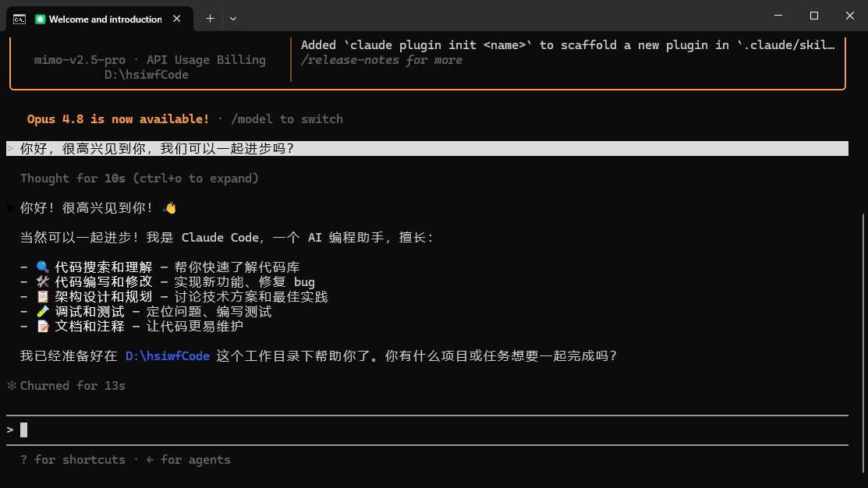This screenshot has height=488, width=868.
Task: Click the prompt input field
Action: click(427, 430)
